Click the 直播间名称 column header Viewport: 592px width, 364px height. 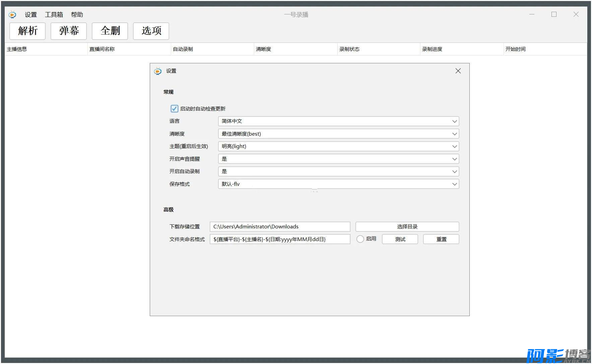click(129, 49)
